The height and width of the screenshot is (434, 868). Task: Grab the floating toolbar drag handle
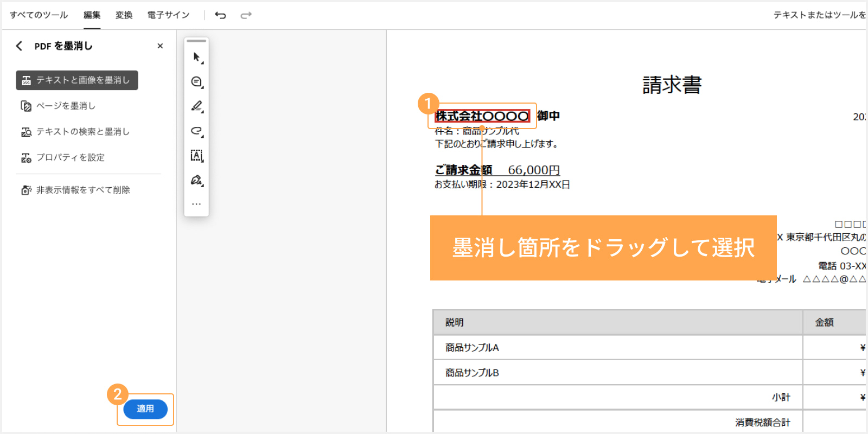click(196, 41)
